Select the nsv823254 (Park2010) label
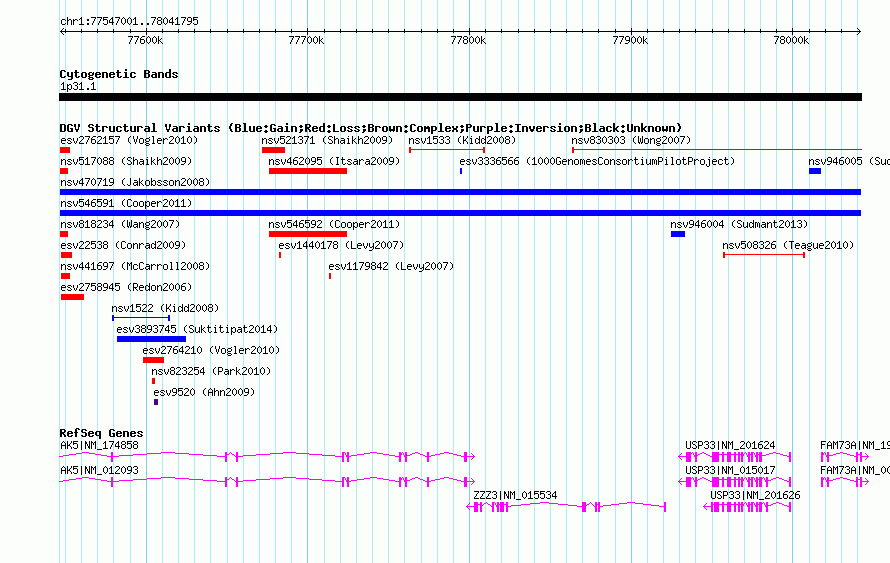890x563 pixels. point(211,371)
